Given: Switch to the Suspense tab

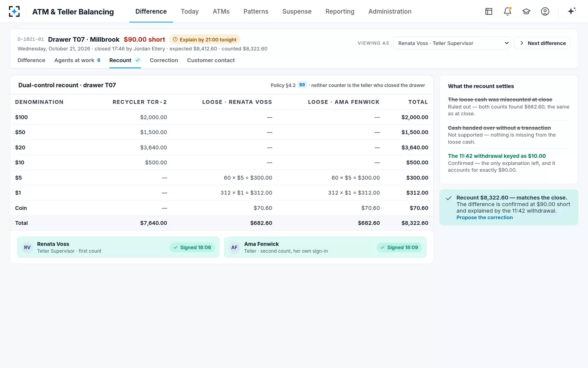Looking at the screenshot, I should pos(297,11).
